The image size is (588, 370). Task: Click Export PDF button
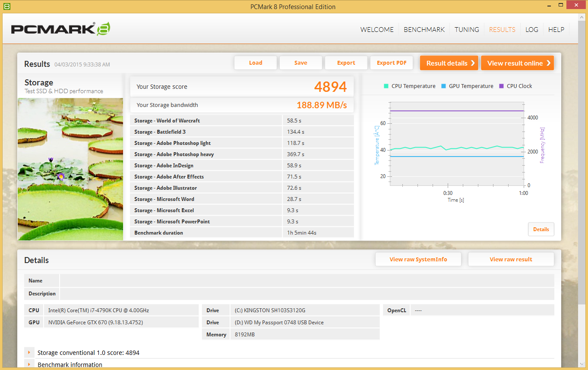click(x=392, y=63)
